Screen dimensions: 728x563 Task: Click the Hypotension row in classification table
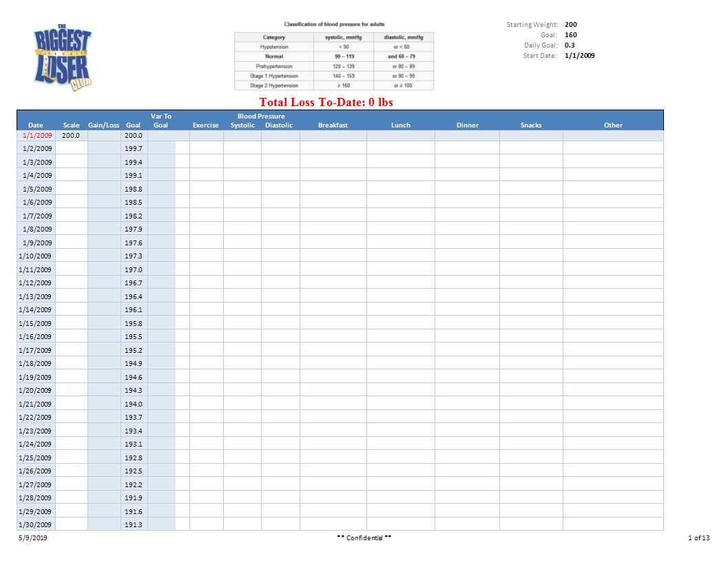(334, 47)
